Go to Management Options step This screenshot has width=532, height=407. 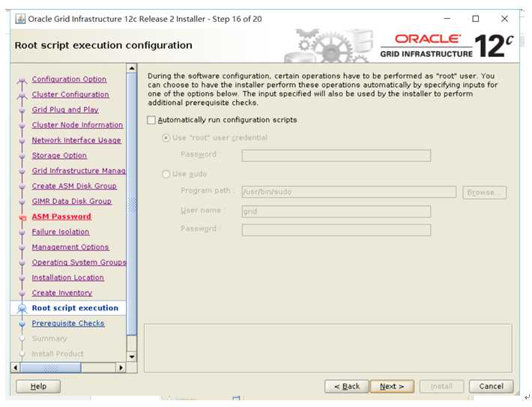(x=70, y=247)
